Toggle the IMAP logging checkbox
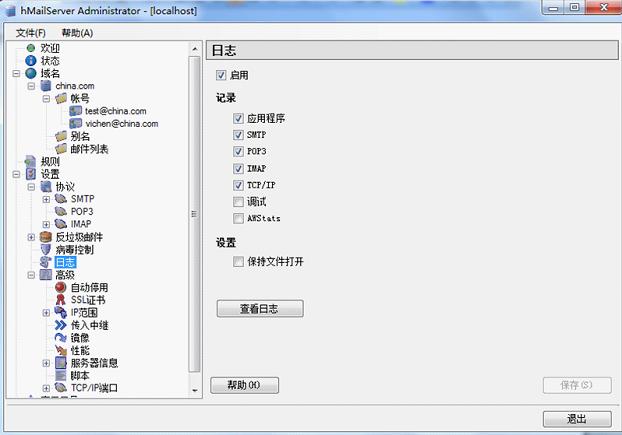Screen dimensions: 622x435 pyautogui.click(x=238, y=169)
